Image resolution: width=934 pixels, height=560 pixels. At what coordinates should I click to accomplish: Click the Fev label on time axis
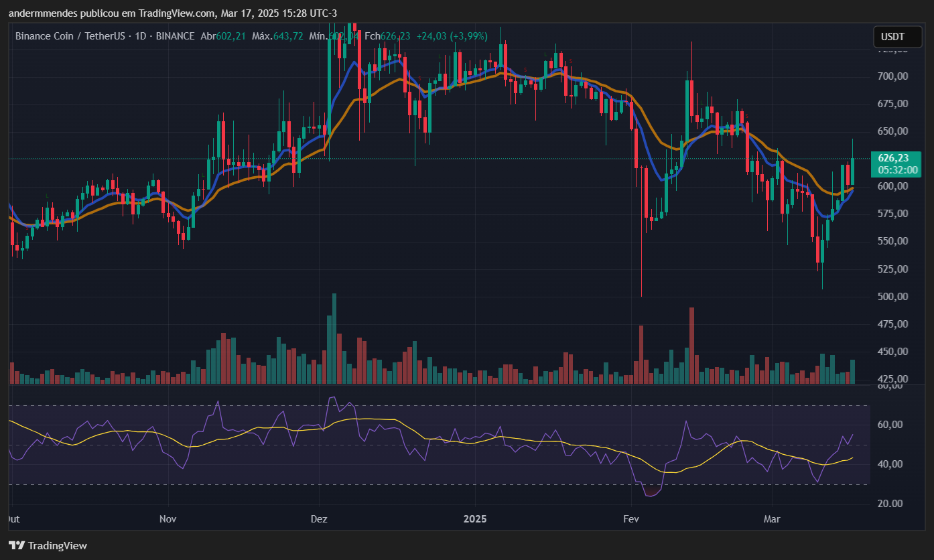click(x=630, y=519)
